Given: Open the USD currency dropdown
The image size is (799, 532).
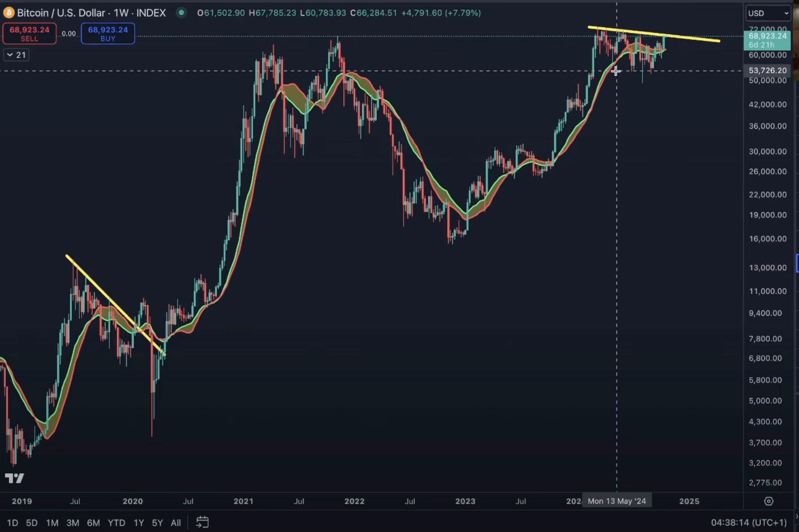Looking at the screenshot, I should pos(767,13).
